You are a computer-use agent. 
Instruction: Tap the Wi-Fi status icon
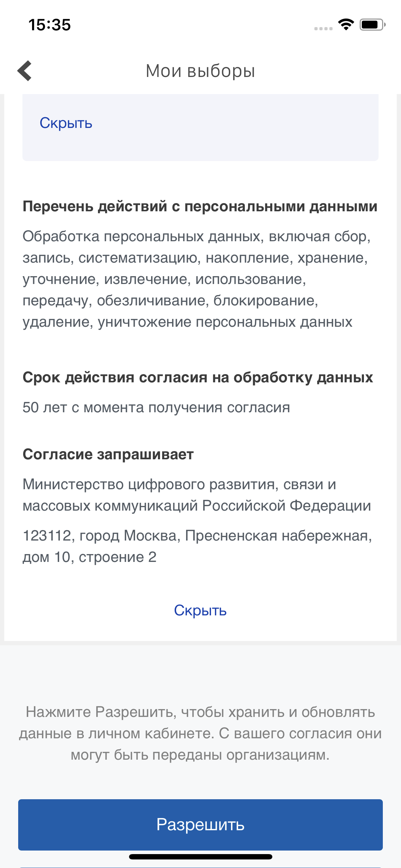click(x=346, y=25)
